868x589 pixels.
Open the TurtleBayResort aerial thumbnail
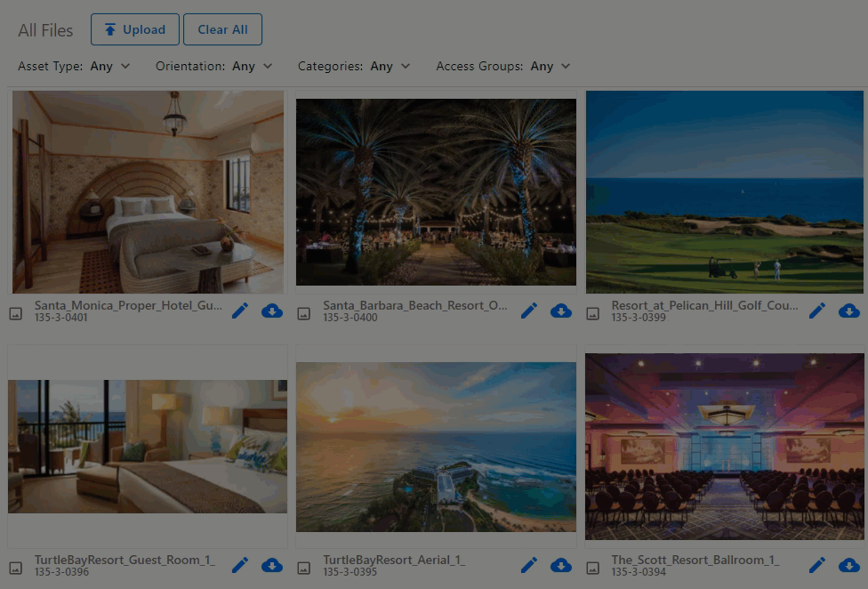pos(436,447)
